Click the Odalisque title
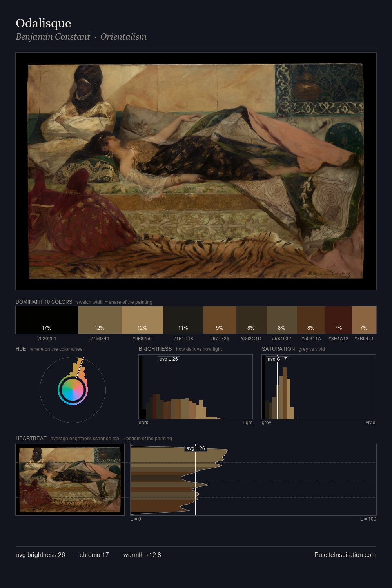 coord(44,23)
